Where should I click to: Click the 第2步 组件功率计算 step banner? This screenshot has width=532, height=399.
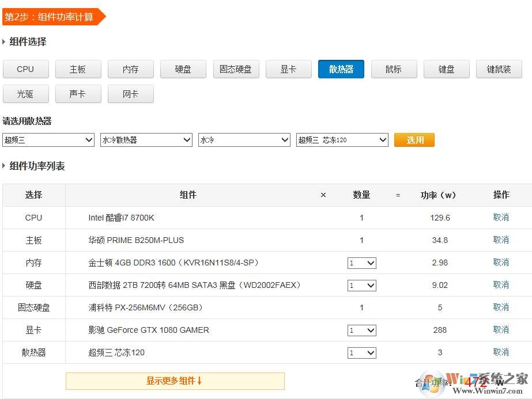pos(52,17)
